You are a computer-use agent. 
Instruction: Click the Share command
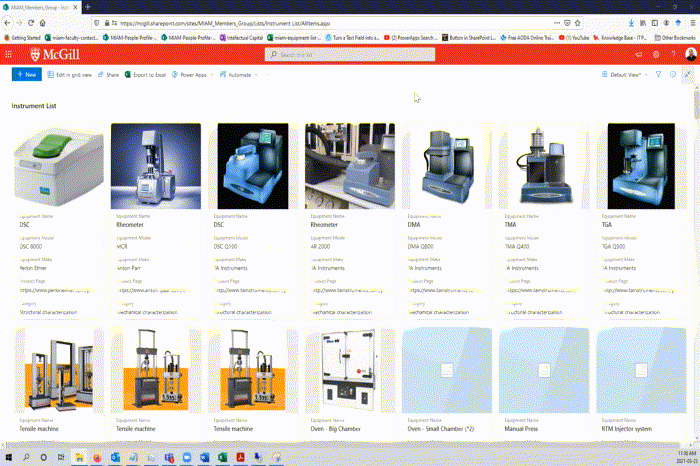(x=108, y=75)
